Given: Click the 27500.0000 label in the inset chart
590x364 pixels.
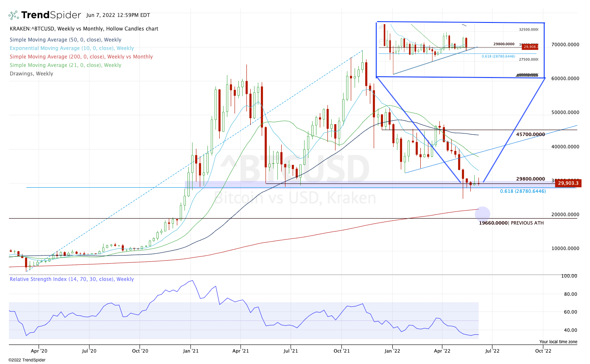Looking at the screenshot, I should [529, 60].
